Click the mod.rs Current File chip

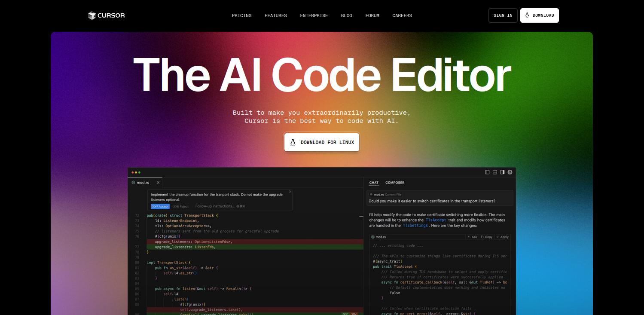386,195
